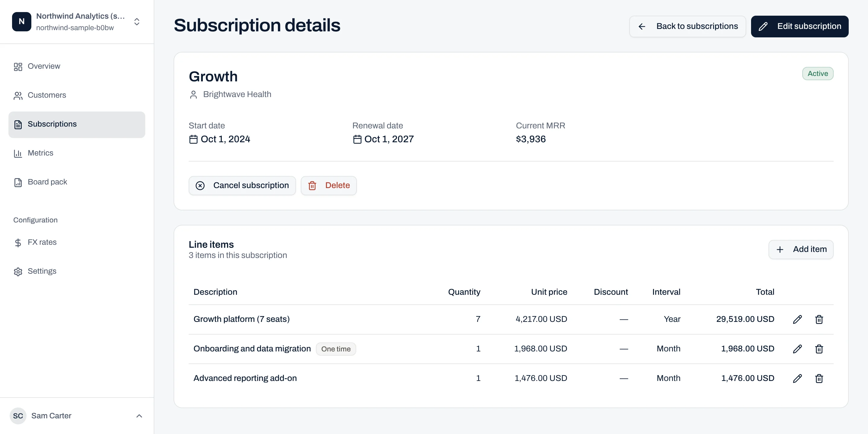The width and height of the screenshot is (868, 434).
Task: Click the Growth platform (7 seats) description
Action: click(242, 319)
